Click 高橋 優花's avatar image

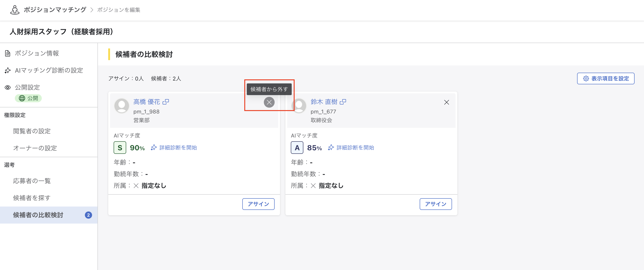click(x=121, y=106)
